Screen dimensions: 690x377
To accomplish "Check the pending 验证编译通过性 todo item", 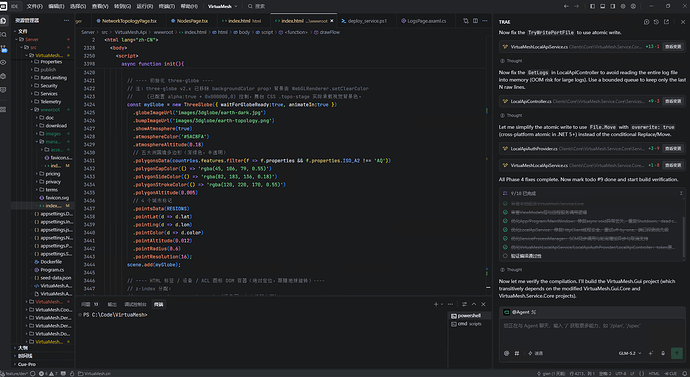I will click(x=505, y=256).
